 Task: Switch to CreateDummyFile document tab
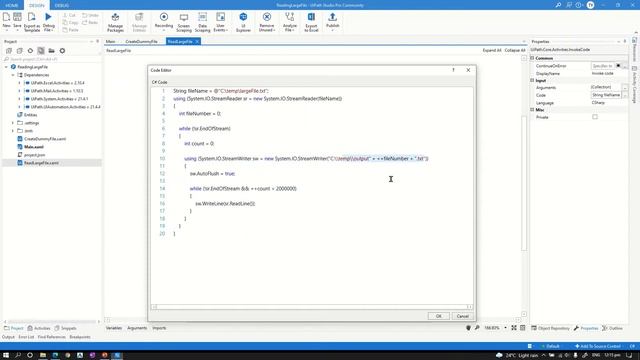pos(141,42)
